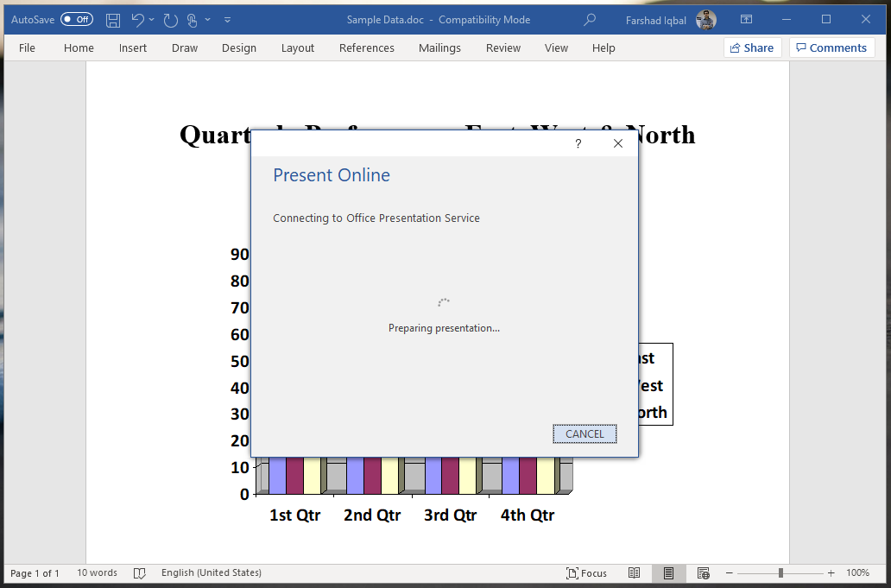Viewport: 891px width, 588px height.
Task: Click the Search magnifier icon
Action: [590, 19]
